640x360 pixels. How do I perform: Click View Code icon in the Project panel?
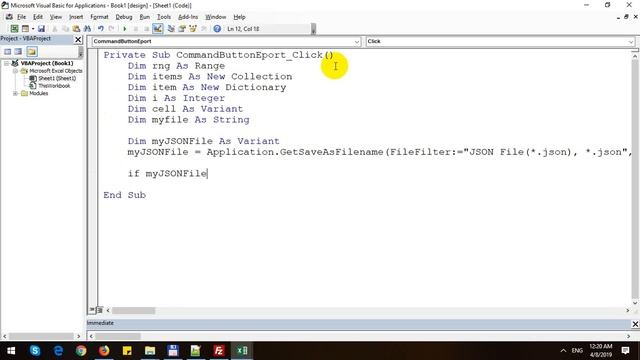coord(8,51)
